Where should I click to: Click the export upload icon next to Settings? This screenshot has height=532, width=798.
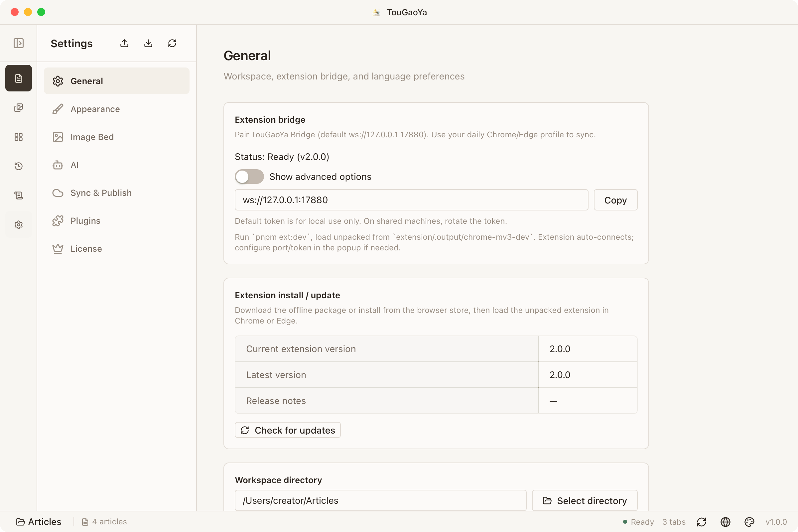(x=124, y=44)
